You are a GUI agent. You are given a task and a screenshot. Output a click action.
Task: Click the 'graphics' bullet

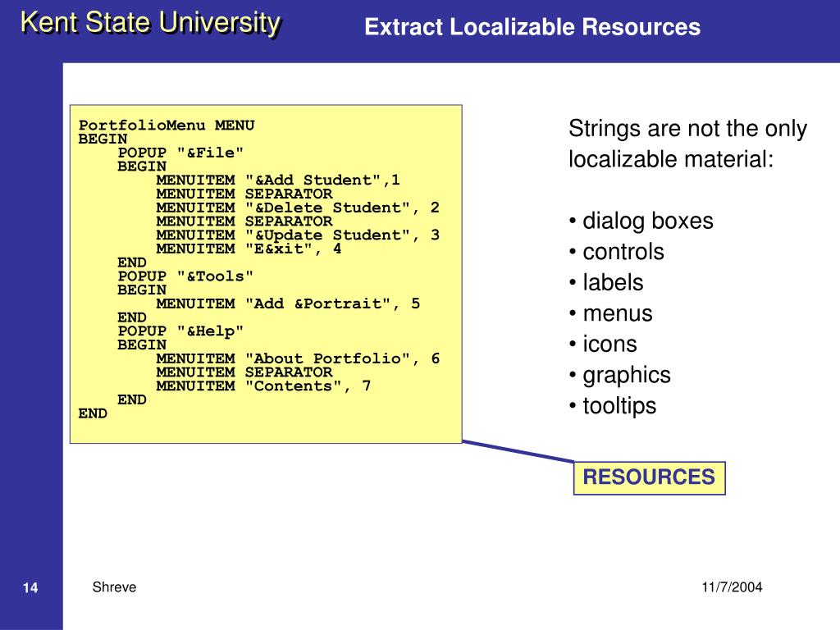click(x=620, y=376)
